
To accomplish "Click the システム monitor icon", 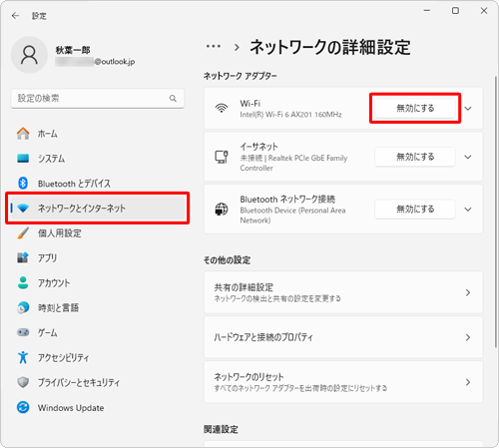I will click(23, 159).
